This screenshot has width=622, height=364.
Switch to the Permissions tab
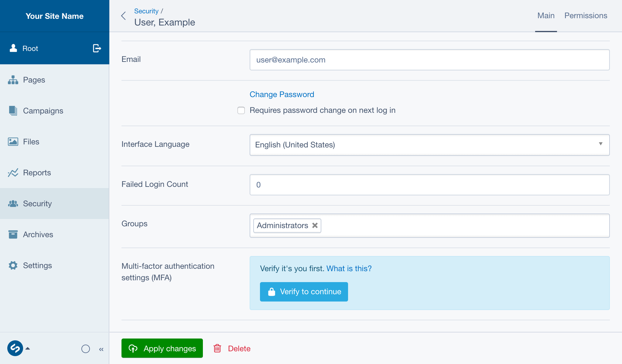[x=586, y=15]
